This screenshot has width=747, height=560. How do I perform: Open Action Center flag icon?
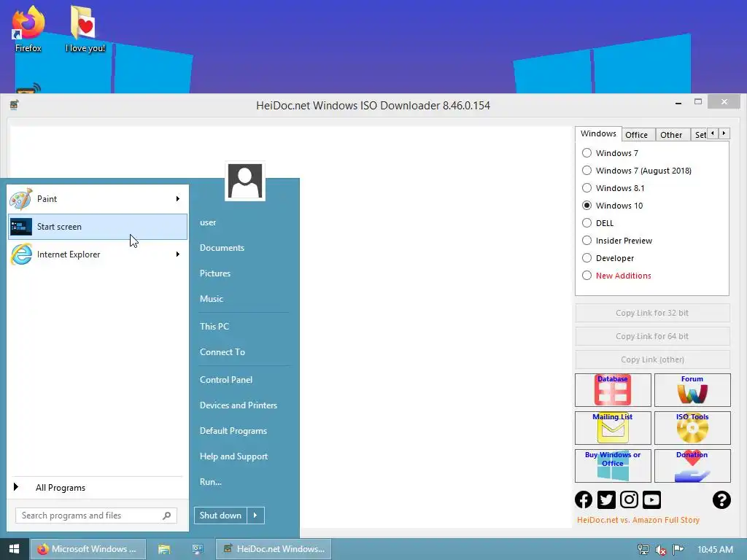click(x=678, y=550)
